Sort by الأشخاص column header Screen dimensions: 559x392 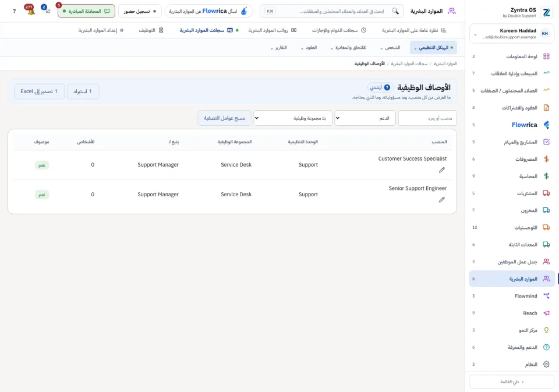click(x=86, y=142)
